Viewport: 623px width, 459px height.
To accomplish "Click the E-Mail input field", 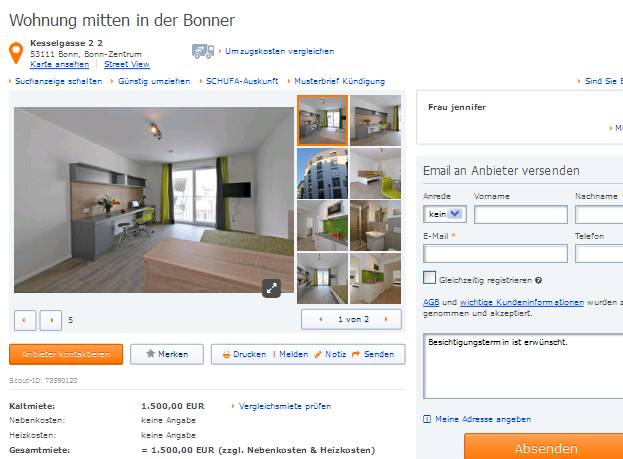I will click(x=495, y=254).
